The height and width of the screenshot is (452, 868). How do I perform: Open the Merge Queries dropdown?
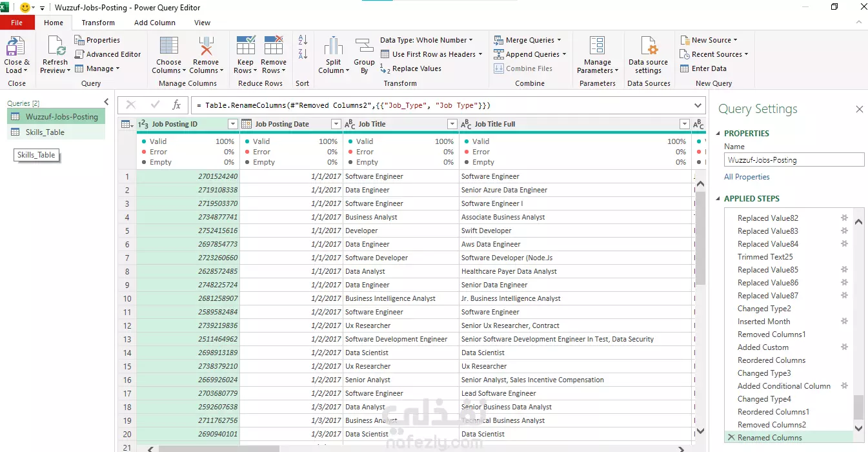pos(527,40)
